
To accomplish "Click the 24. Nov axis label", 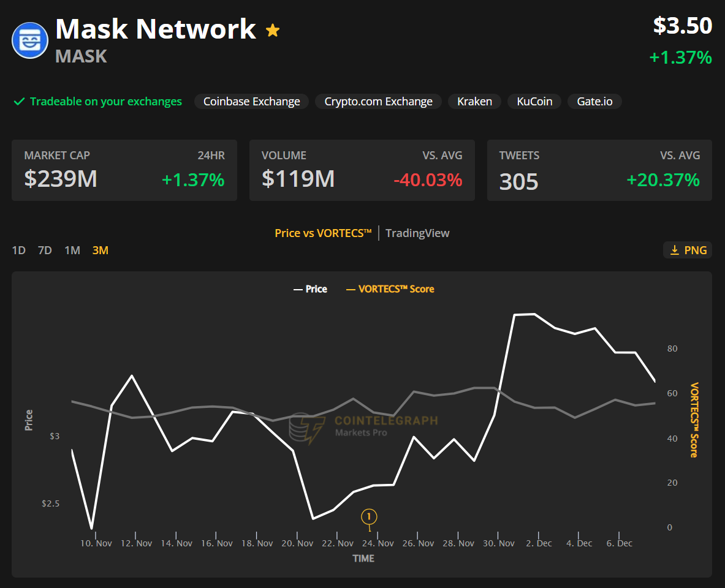I will pos(378,543).
